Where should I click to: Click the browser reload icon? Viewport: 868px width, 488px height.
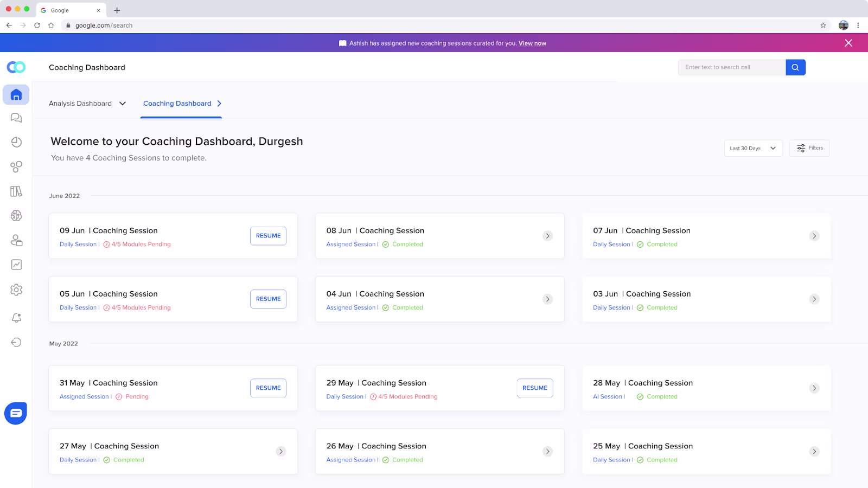pos(37,25)
